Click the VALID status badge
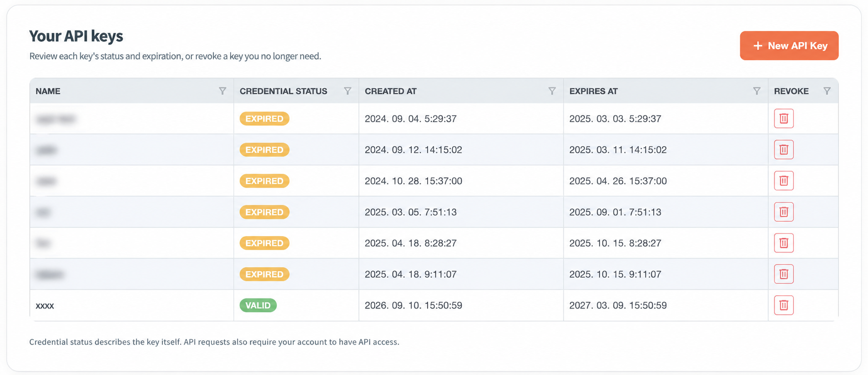The height and width of the screenshot is (375, 868). pyautogui.click(x=258, y=305)
